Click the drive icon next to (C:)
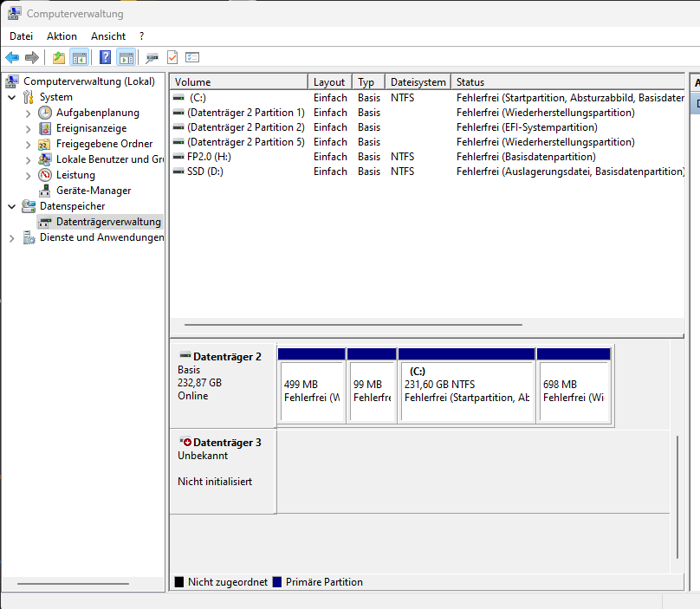The image size is (700, 609). [178, 97]
